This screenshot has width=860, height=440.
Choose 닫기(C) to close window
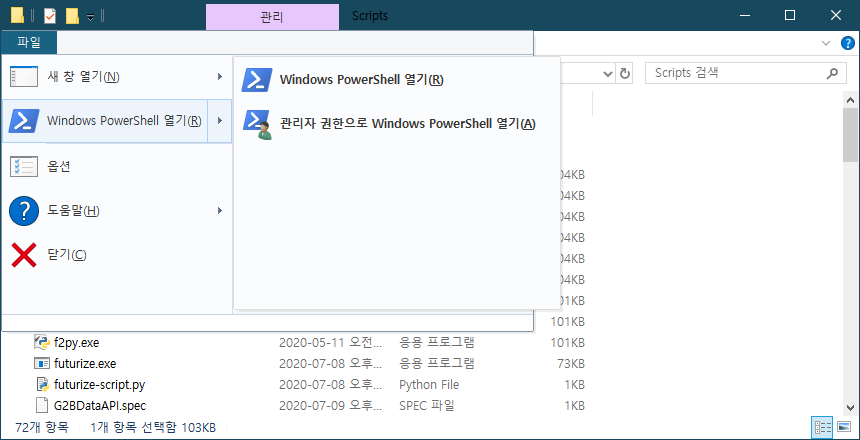[x=116, y=255]
